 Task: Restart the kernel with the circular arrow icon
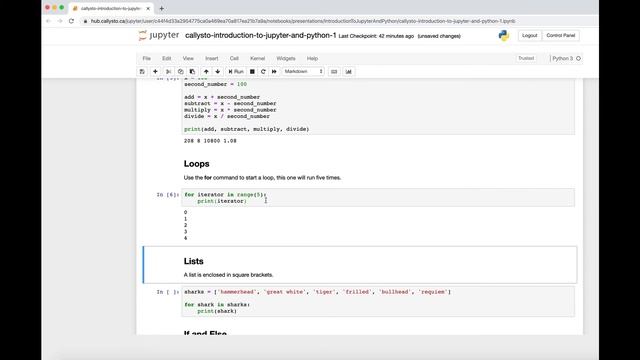pos(263,71)
